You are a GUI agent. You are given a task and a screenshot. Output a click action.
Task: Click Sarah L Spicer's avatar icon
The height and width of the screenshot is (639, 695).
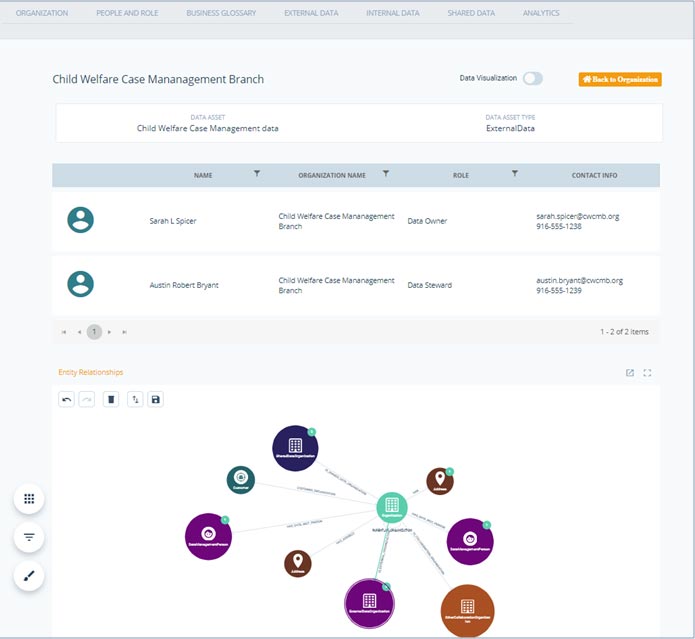click(x=80, y=220)
